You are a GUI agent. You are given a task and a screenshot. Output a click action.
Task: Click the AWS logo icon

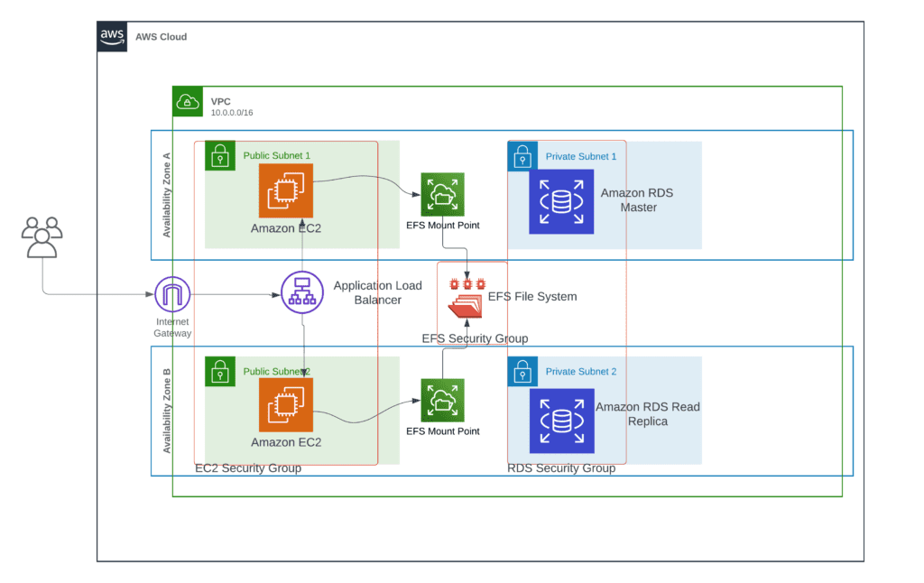[x=112, y=36]
